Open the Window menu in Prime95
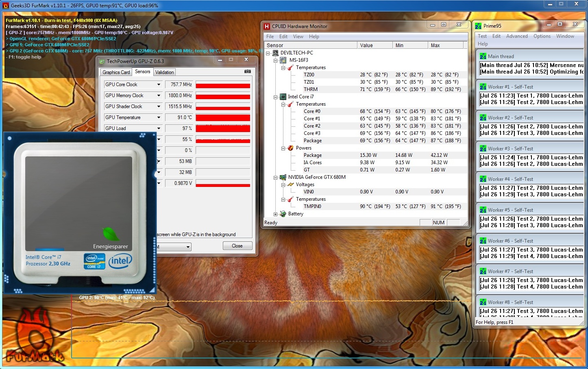This screenshot has height=369, width=588. click(565, 36)
